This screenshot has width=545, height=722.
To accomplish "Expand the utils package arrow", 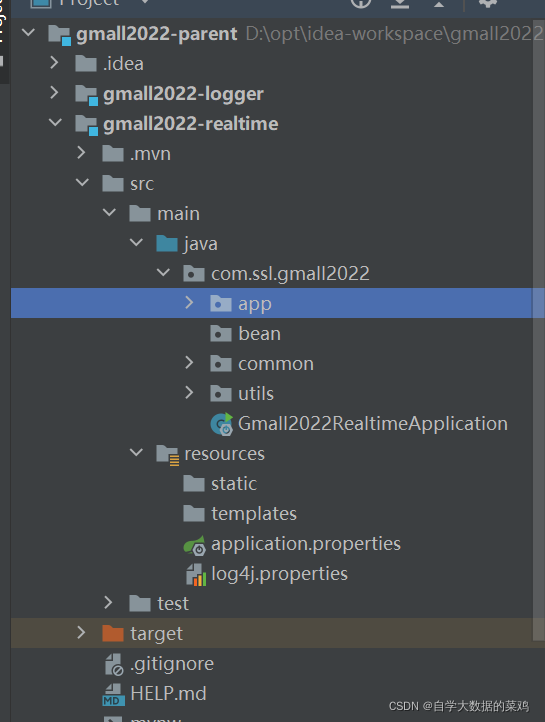I will [189, 393].
